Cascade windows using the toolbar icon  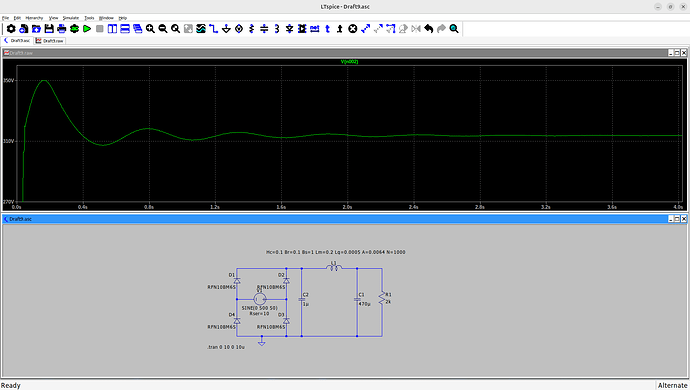[138, 29]
